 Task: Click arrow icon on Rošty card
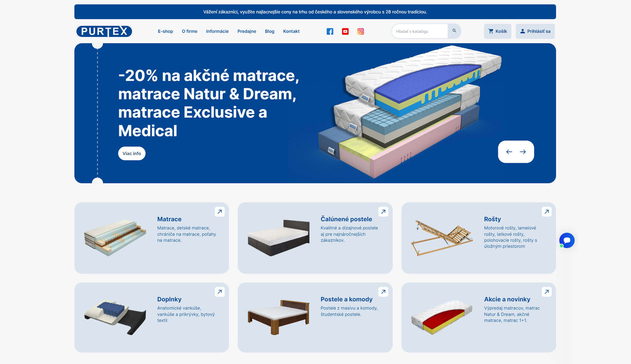click(547, 212)
